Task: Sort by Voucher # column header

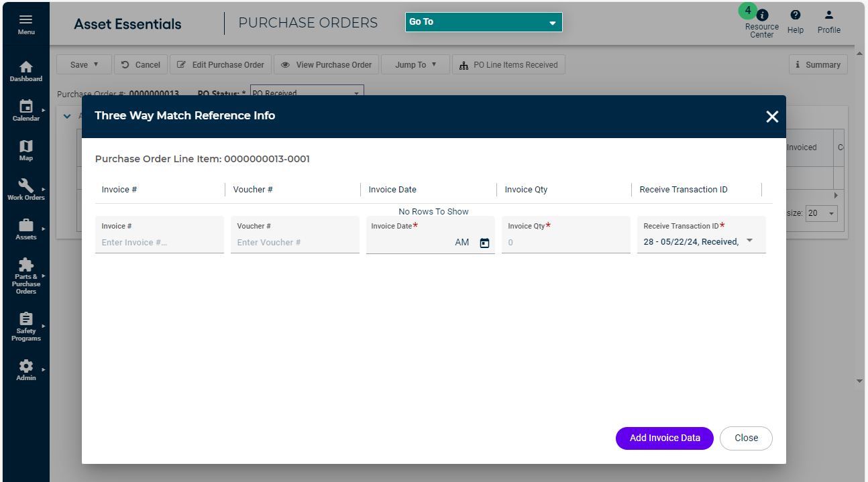Action: pos(253,190)
